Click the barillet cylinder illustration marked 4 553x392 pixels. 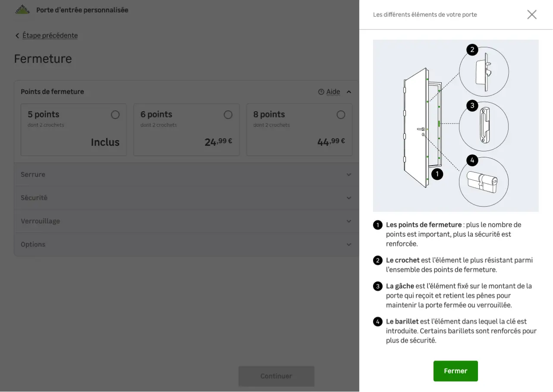click(484, 182)
